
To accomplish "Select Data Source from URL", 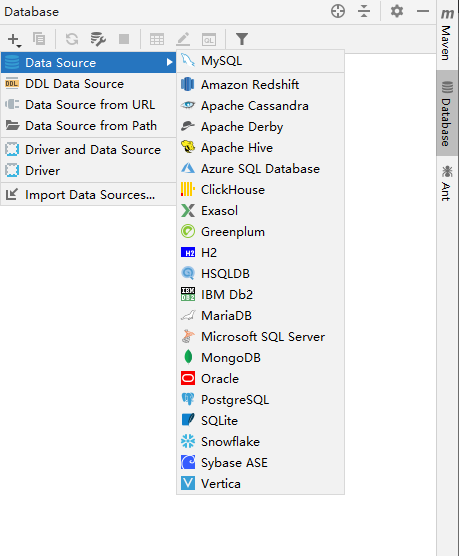I will tap(88, 105).
